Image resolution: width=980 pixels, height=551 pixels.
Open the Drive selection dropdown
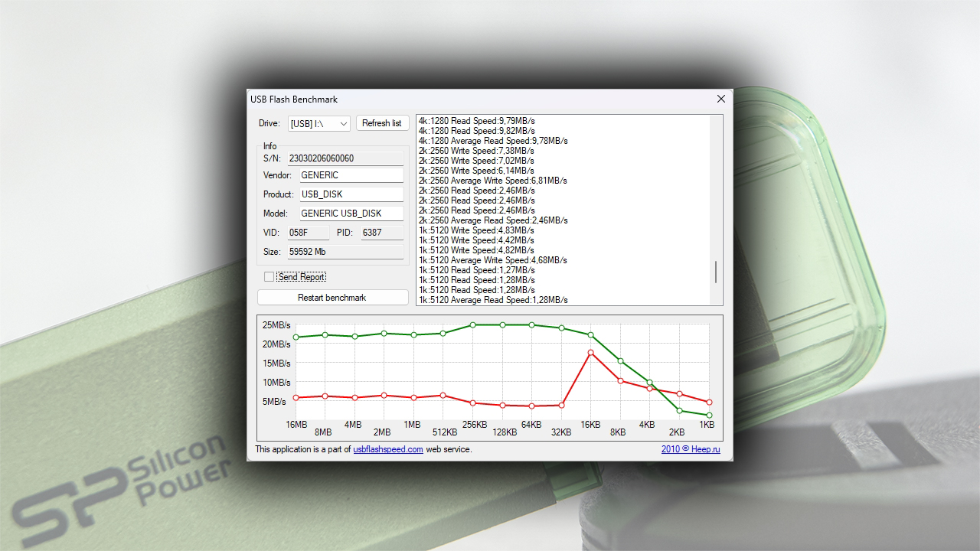tap(319, 123)
